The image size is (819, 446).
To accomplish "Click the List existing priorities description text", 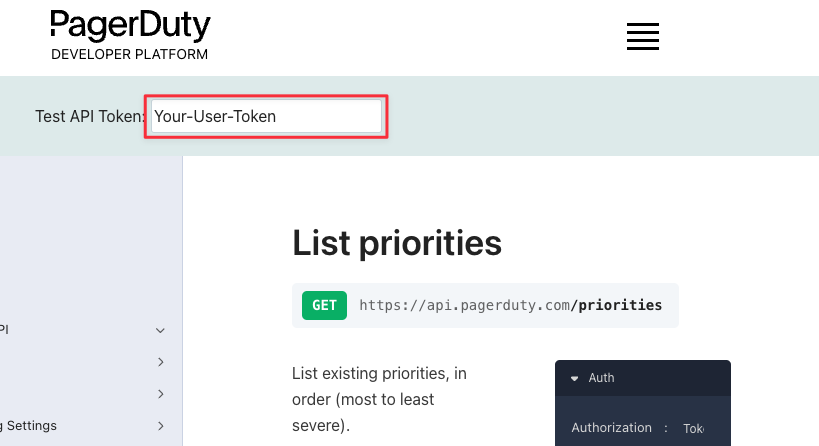I will [x=379, y=400].
